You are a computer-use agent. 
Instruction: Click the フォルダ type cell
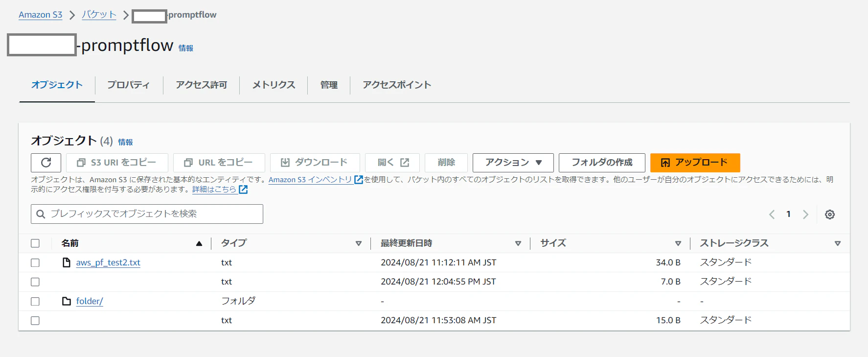(238, 301)
